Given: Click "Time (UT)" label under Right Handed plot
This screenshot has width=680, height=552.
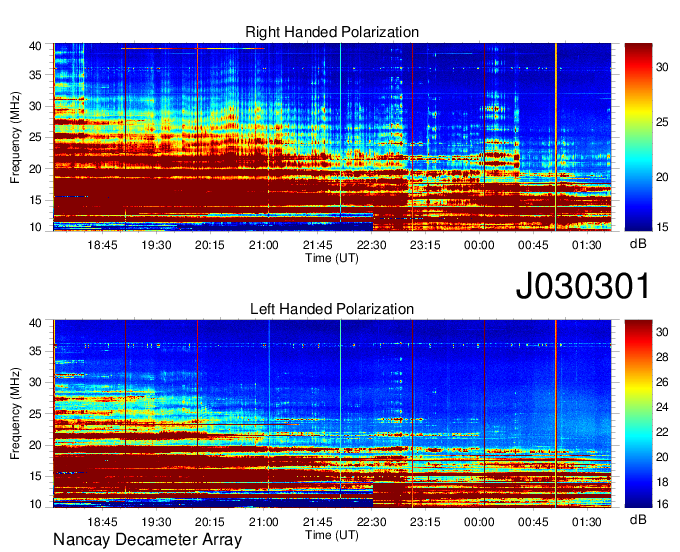Looking at the screenshot, I should [332, 258].
